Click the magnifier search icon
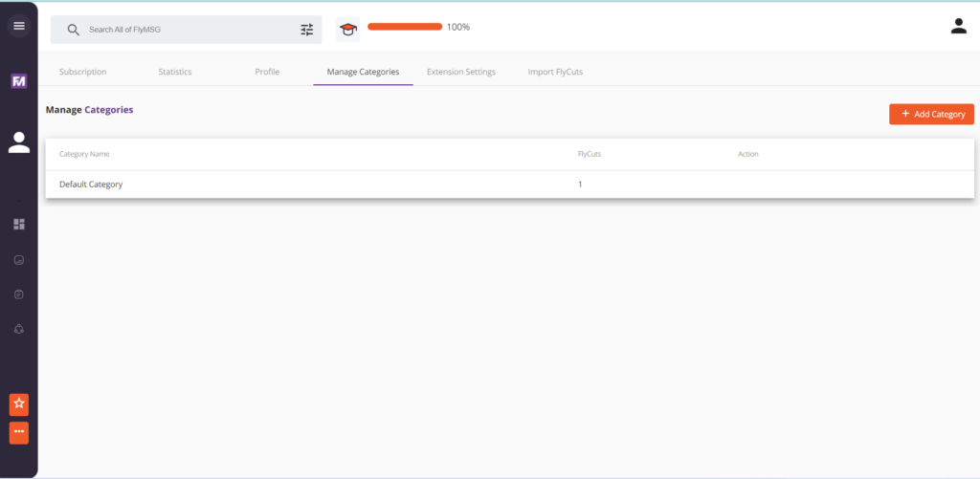This screenshot has height=479, width=980. (74, 30)
